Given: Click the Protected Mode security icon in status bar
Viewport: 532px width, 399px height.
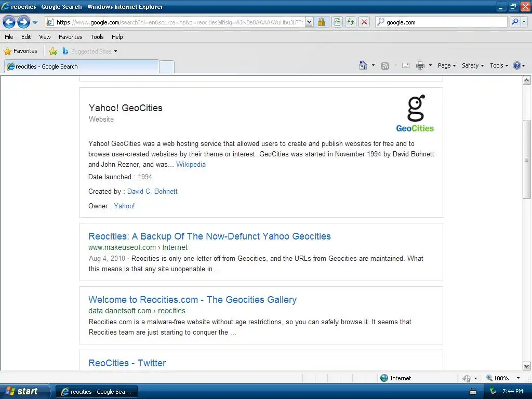Looking at the screenshot, I should (x=467, y=378).
